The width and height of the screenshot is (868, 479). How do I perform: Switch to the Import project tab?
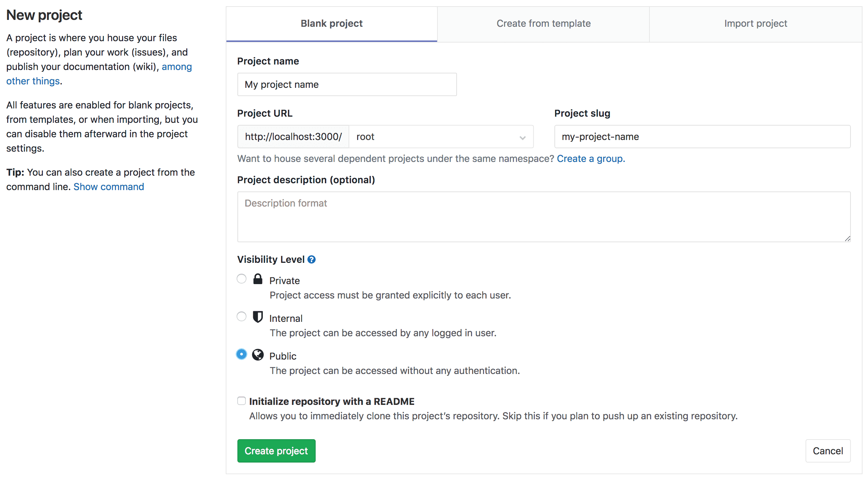tap(755, 23)
